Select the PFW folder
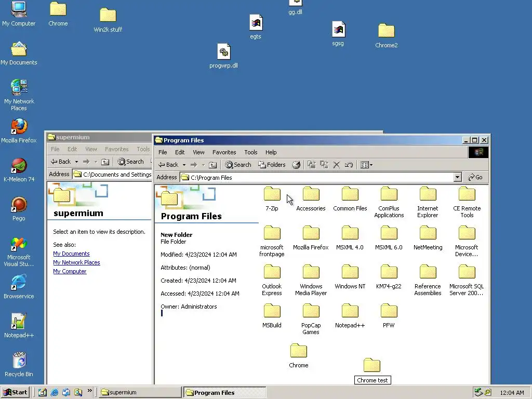This screenshot has height=399, width=532. coord(389,316)
